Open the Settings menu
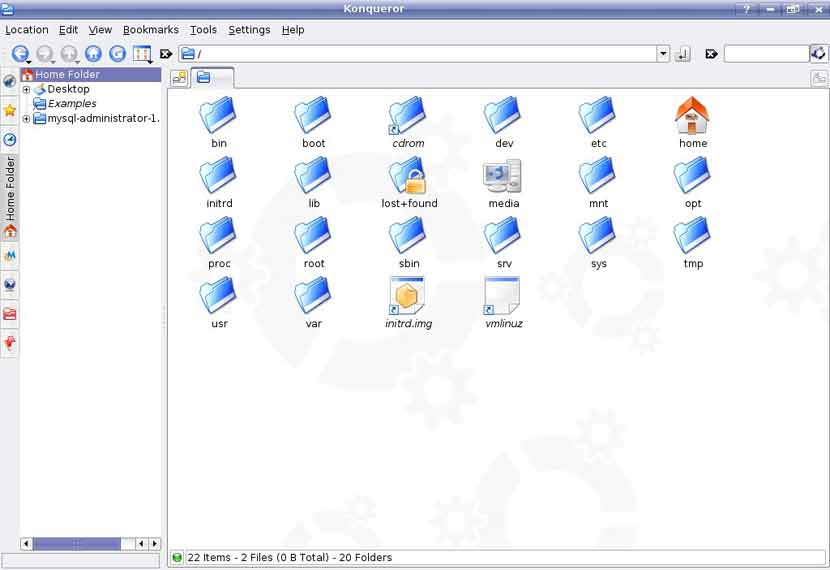830x570 pixels. pos(249,30)
